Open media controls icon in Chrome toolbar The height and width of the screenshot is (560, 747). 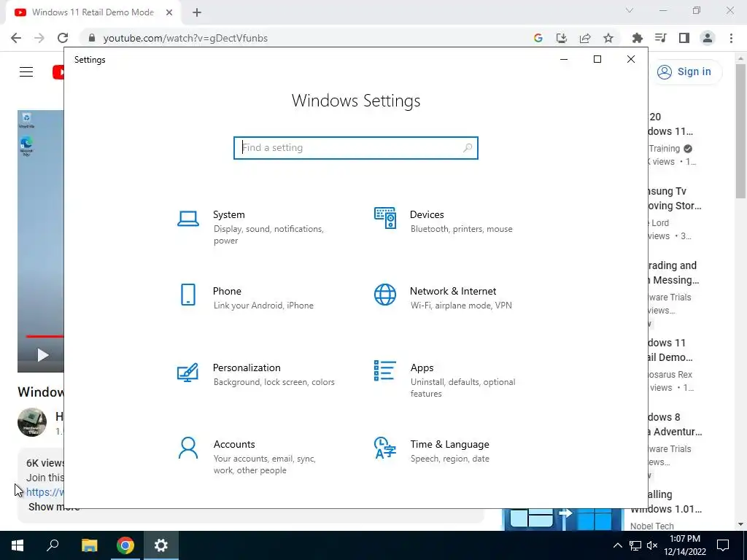[x=661, y=38]
